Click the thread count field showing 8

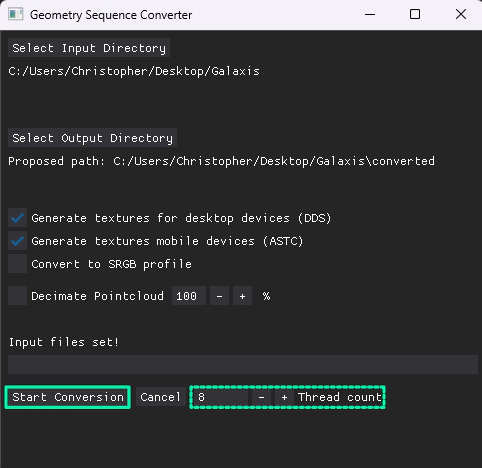coord(221,397)
